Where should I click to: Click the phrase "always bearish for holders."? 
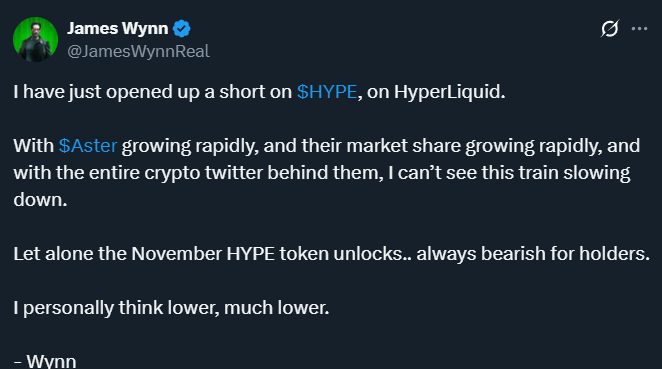coord(533,254)
